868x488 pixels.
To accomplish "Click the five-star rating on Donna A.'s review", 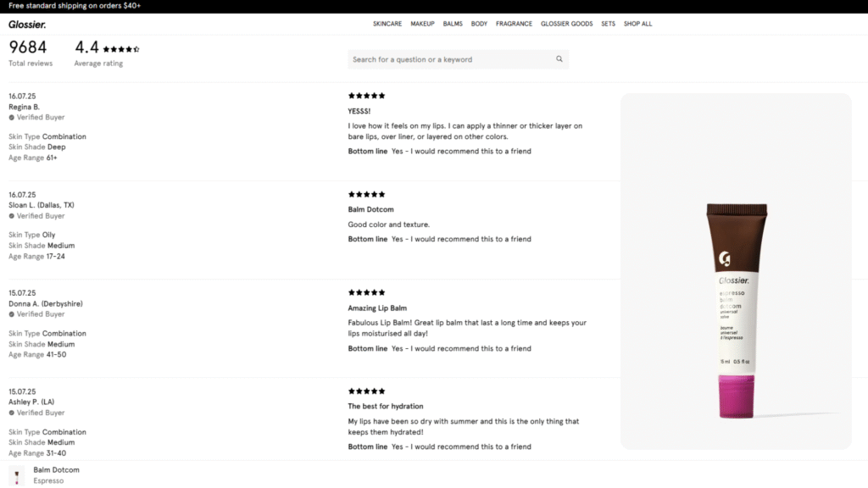I will point(366,292).
